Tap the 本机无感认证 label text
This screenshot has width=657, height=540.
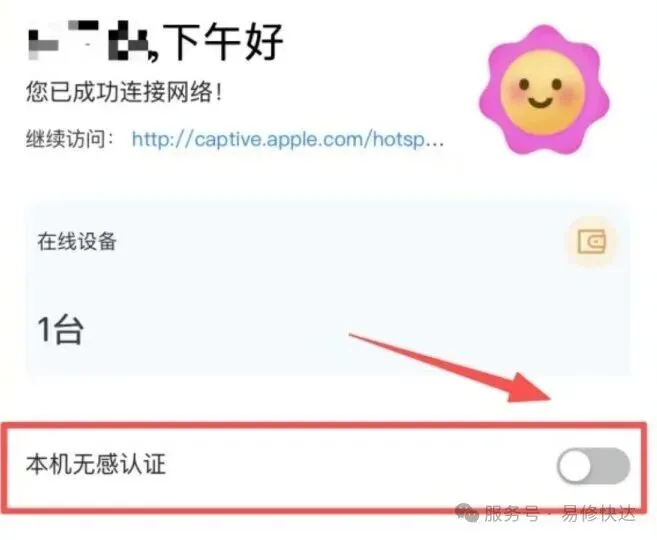(x=96, y=465)
